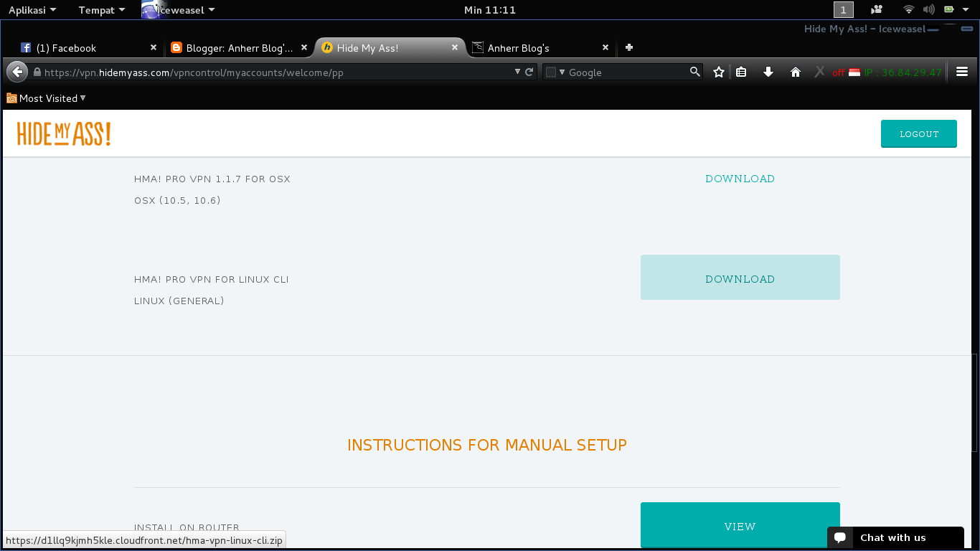Screen dimensions: 980x551
Task: Go to the browser home page
Action: 795,72
